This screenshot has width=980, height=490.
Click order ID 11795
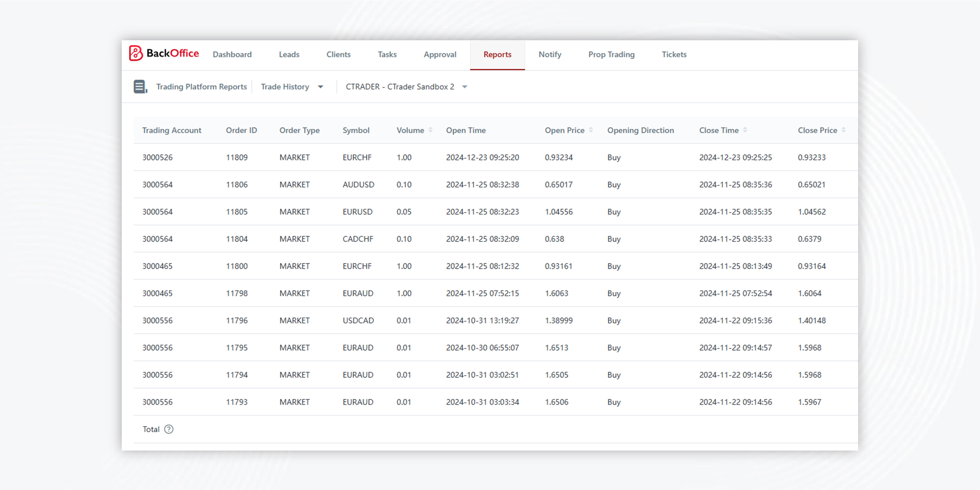[x=237, y=348]
